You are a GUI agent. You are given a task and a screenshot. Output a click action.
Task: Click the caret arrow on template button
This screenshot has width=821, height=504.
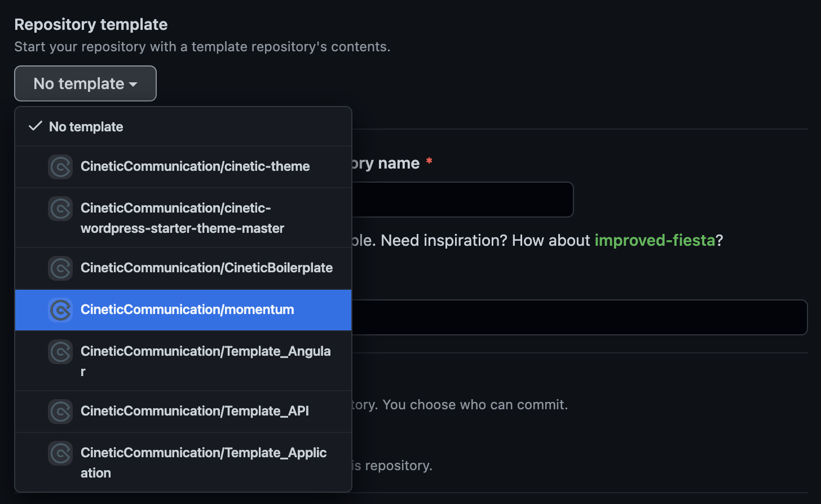click(134, 85)
